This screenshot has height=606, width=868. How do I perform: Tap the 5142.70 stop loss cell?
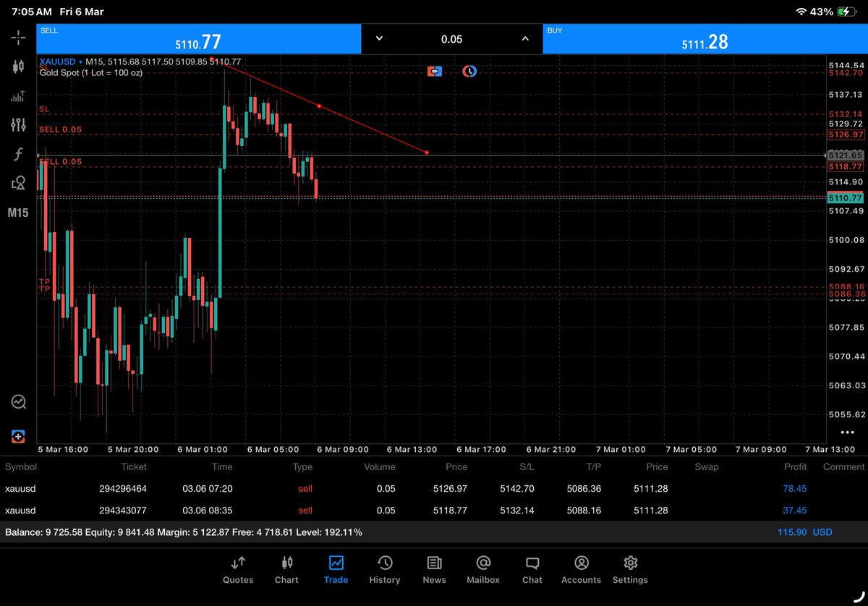(x=516, y=488)
